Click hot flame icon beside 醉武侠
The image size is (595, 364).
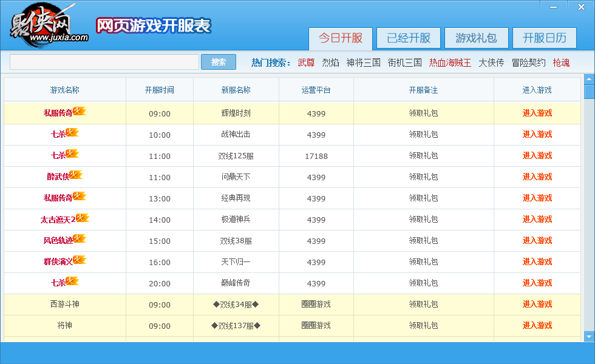pyautogui.click(x=76, y=175)
